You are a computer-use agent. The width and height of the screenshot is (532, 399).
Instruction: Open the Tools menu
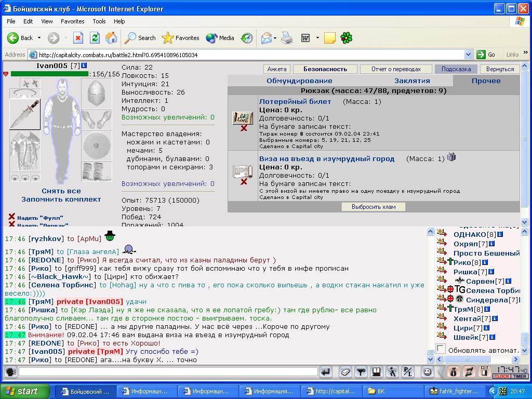tap(99, 21)
